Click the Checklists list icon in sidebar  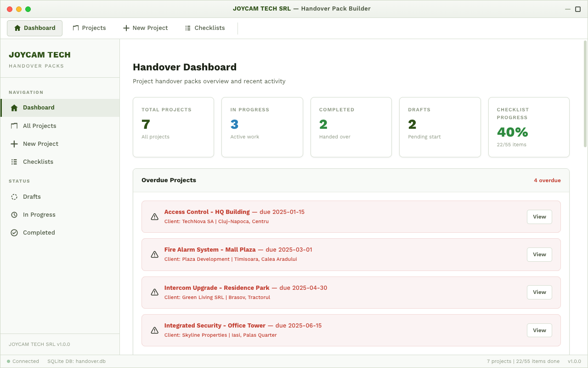click(x=15, y=161)
